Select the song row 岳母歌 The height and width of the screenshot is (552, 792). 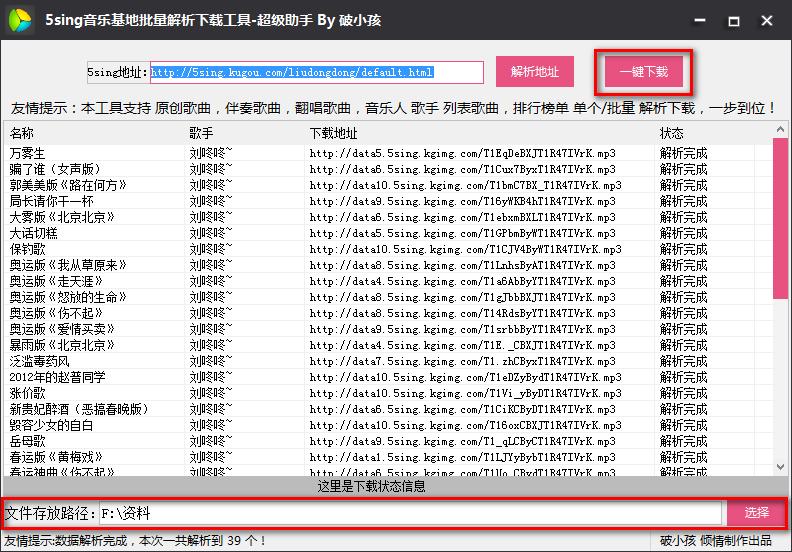click(388, 441)
